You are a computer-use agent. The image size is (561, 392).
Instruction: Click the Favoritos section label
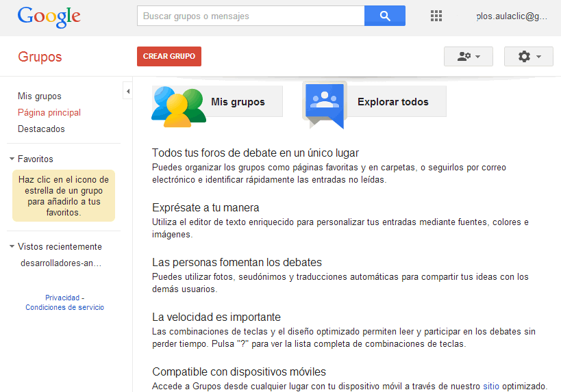coord(36,159)
